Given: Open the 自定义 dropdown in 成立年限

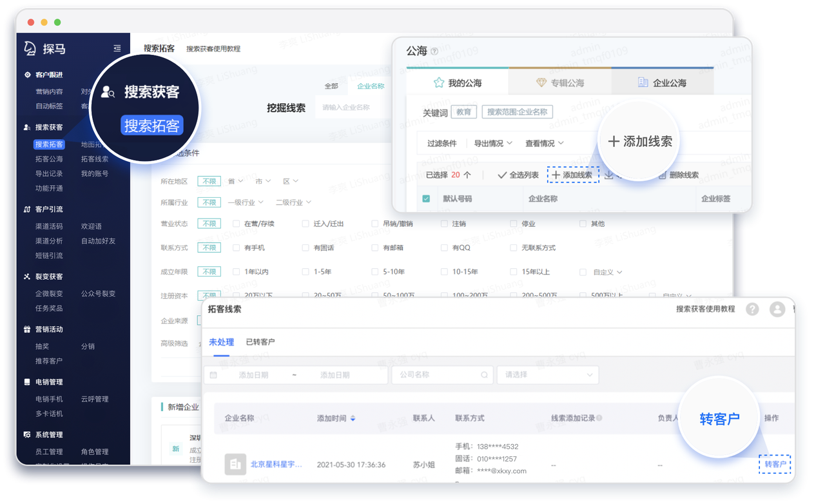Looking at the screenshot, I should click(x=607, y=272).
